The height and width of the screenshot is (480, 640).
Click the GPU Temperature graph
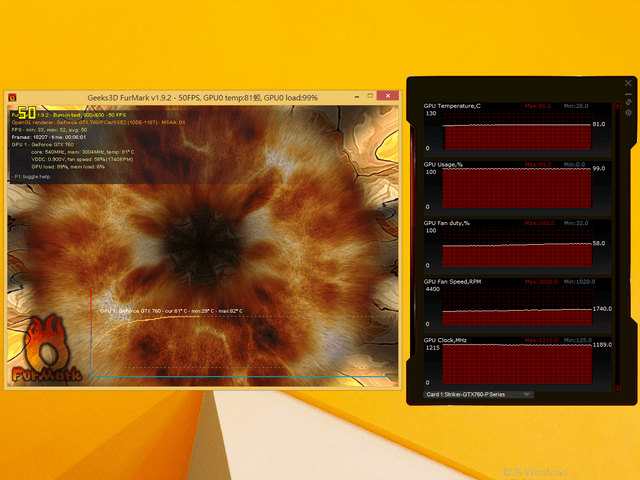pyautogui.click(x=517, y=130)
